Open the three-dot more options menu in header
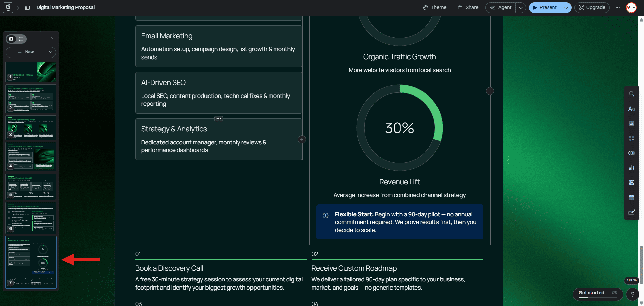The height and width of the screenshot is (306, 644). 617,7
